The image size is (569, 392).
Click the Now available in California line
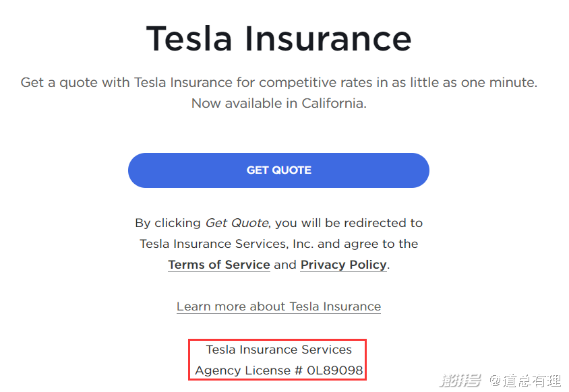pos(278,104)
